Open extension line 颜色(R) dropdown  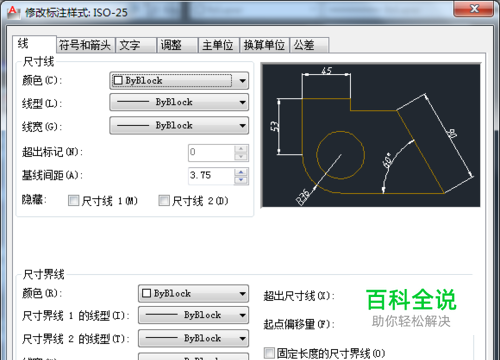[x=193, y=293]
